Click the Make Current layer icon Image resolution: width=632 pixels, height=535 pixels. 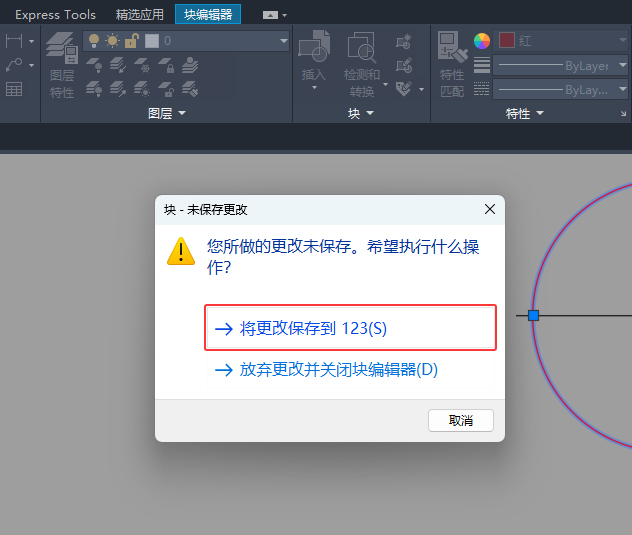190,65
